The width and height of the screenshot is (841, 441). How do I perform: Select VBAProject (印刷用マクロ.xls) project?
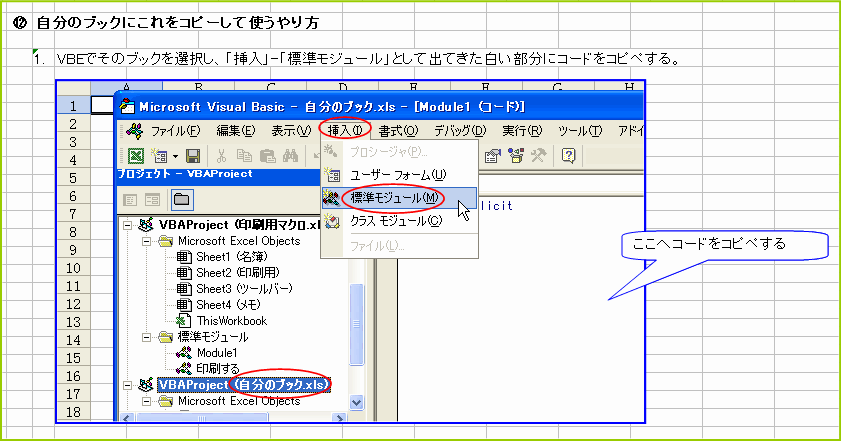[x=239, y=225]
